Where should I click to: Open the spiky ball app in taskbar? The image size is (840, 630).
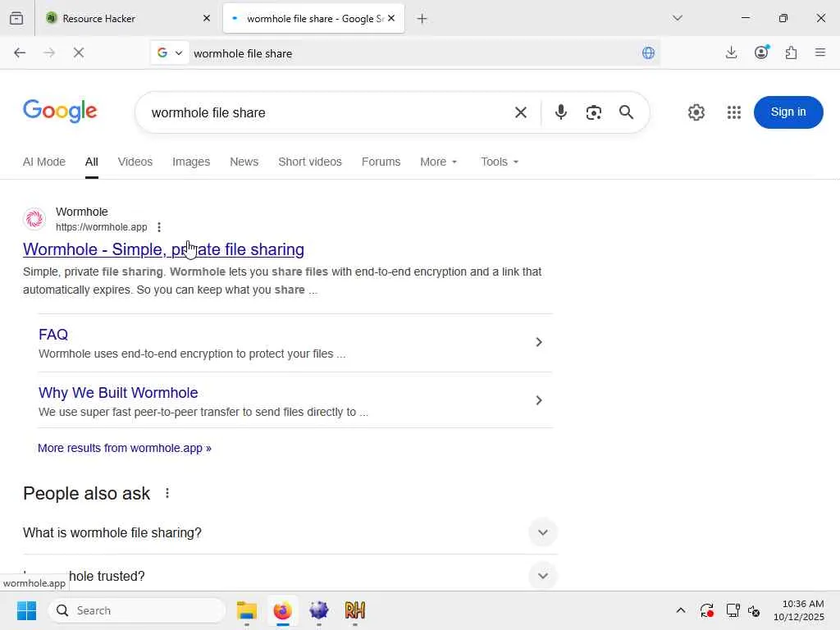tap(319, 610)
